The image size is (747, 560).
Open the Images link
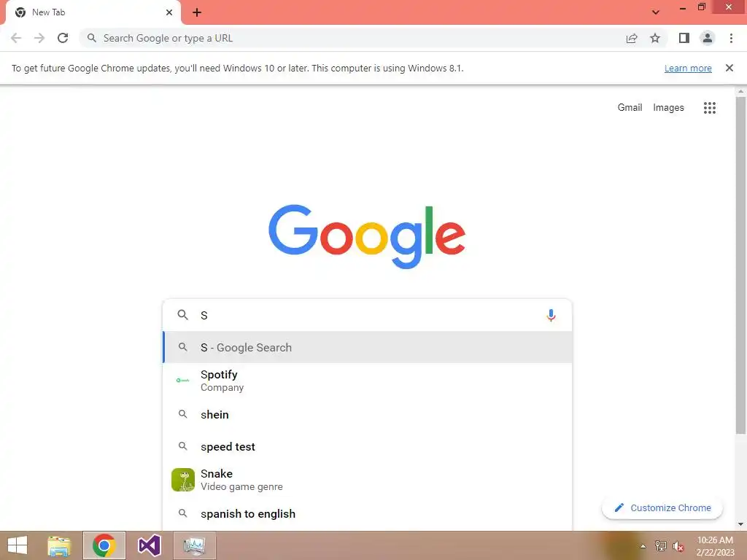pyautogui.click(x=668, y=108)
